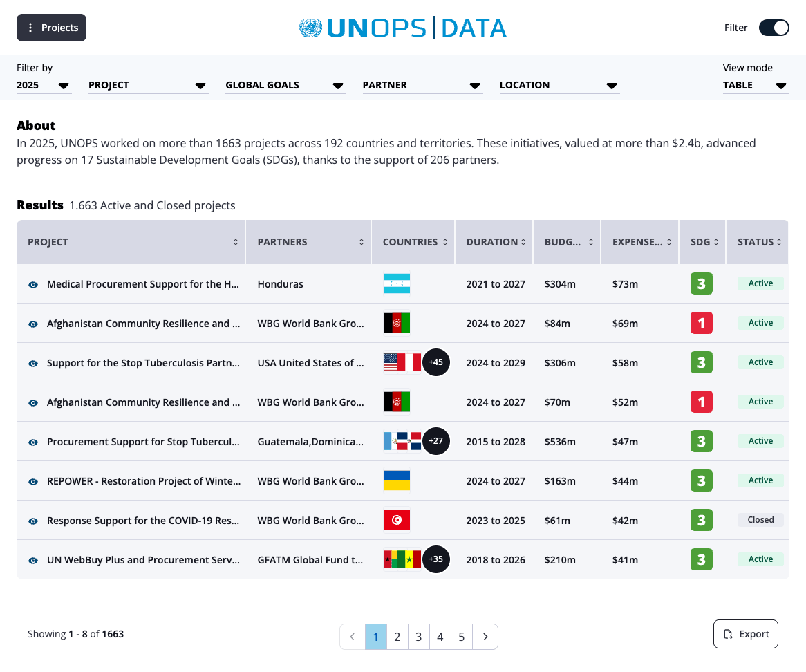Go to page 2
The height and width of the screenshot is (672, 806).
tap(397, 637)
